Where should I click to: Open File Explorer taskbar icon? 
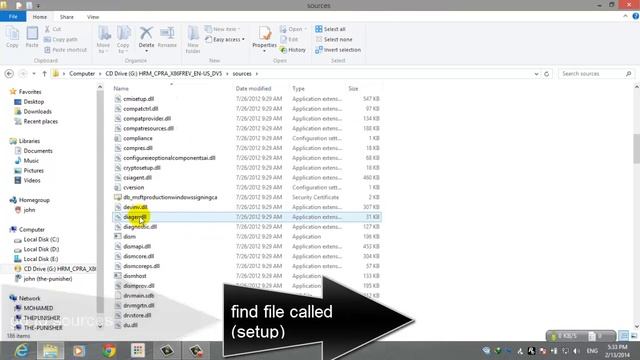click(x=51, y=351)
